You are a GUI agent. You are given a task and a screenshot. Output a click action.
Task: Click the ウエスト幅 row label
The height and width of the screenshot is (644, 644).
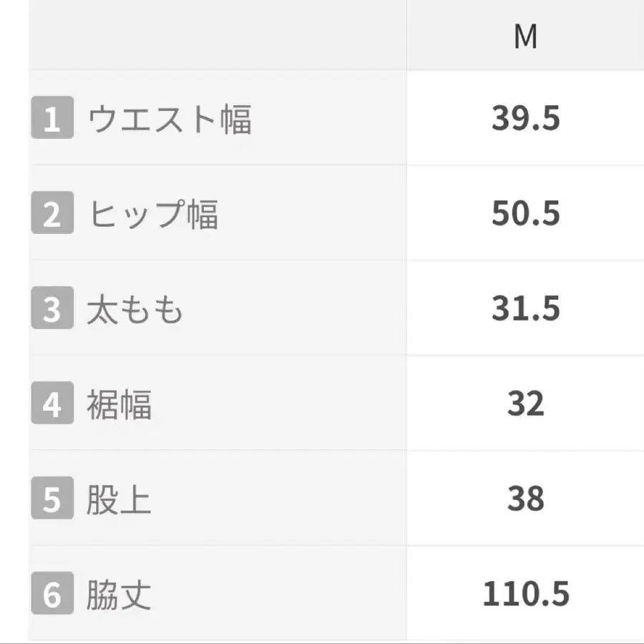170,119
